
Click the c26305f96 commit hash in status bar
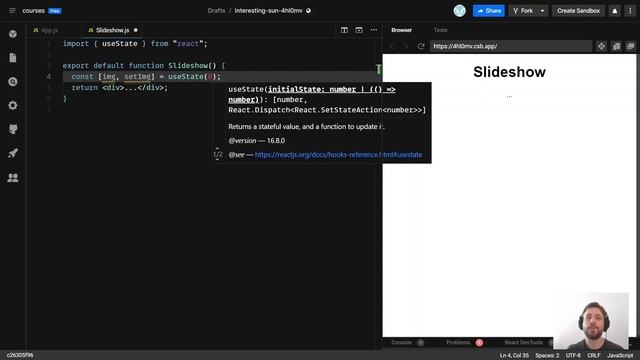click(x=20, y=356)
